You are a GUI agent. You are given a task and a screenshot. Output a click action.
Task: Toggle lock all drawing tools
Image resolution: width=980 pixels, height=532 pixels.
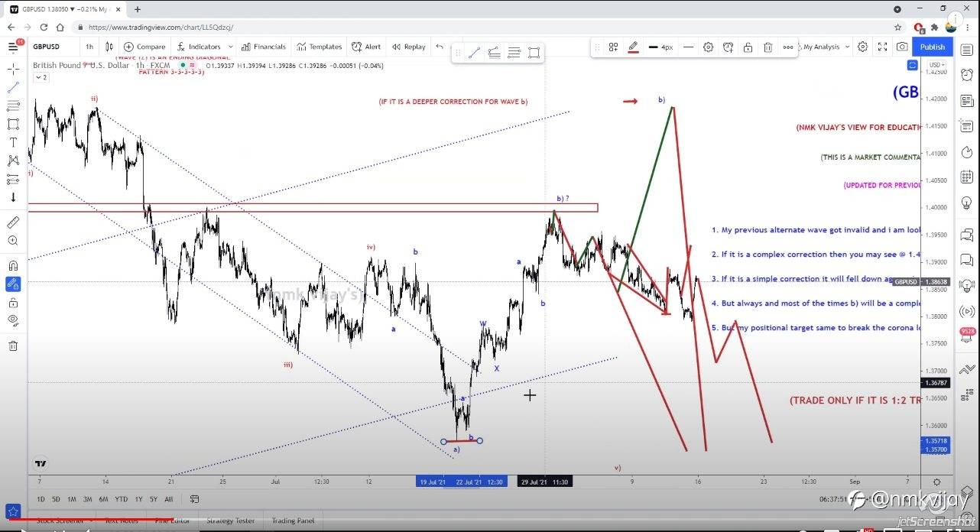click(x=13, y=302)
